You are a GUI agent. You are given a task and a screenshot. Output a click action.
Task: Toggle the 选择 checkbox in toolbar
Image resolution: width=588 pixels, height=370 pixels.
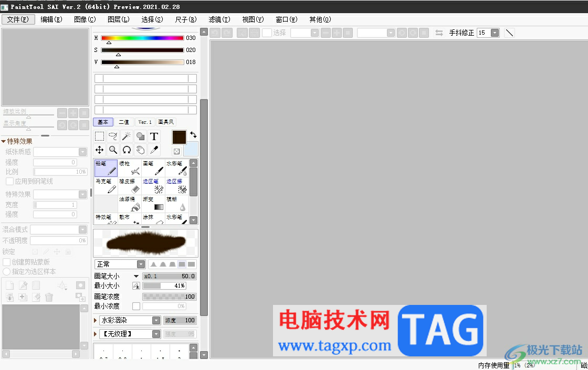(267, 33)
